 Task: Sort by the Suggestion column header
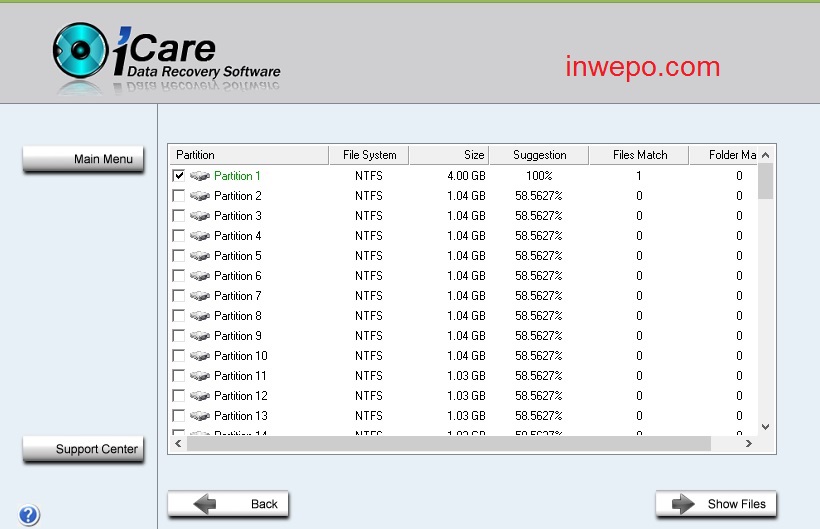click(539, 155)
